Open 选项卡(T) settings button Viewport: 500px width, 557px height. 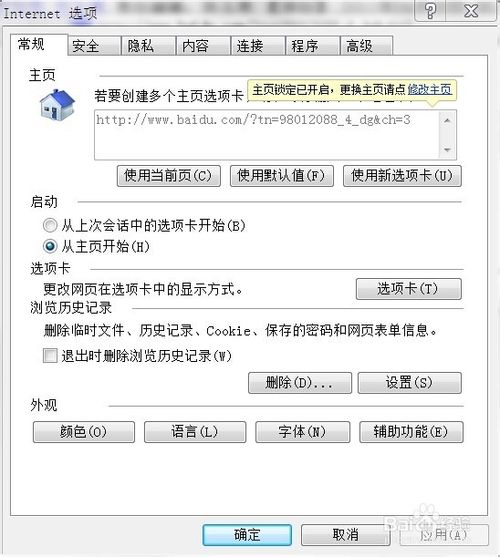409,289
